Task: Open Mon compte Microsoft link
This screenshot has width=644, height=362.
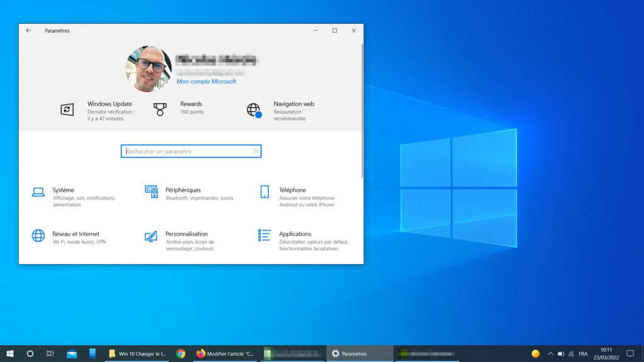Action: [x=206, y=81]
